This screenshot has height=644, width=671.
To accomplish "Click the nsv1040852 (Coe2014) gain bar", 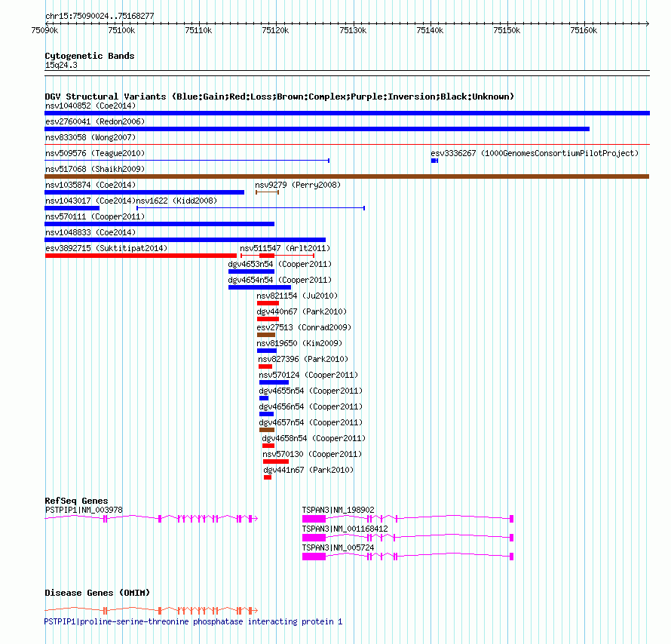I will tap(347, 113).
